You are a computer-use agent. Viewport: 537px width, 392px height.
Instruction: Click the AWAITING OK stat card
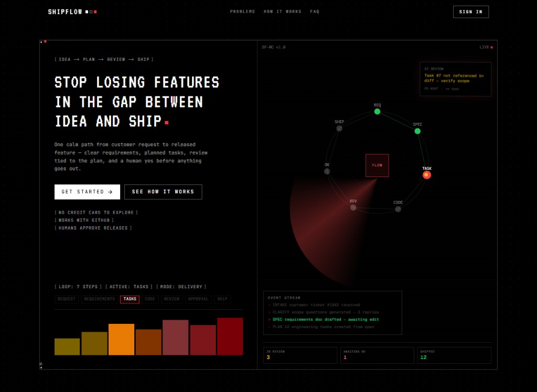coord(377,355)
